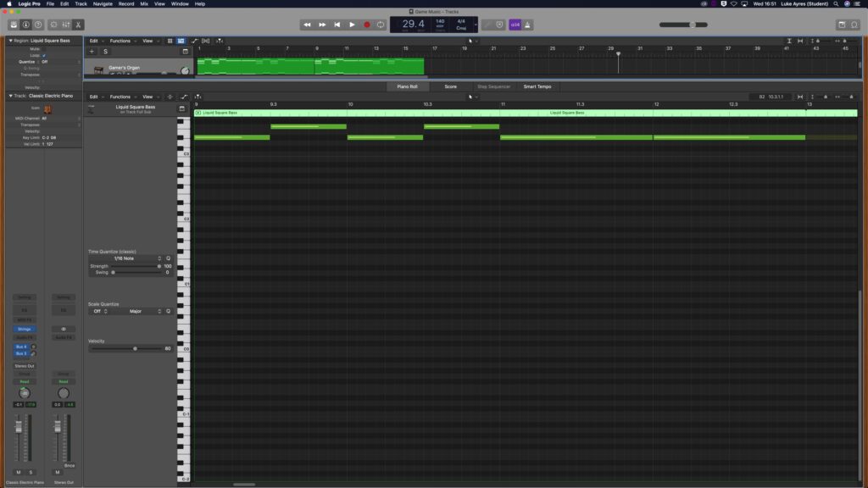Toggle Flex view in tracks toolbar
Screen dimensions: 868x488
[x=206, y=41]
